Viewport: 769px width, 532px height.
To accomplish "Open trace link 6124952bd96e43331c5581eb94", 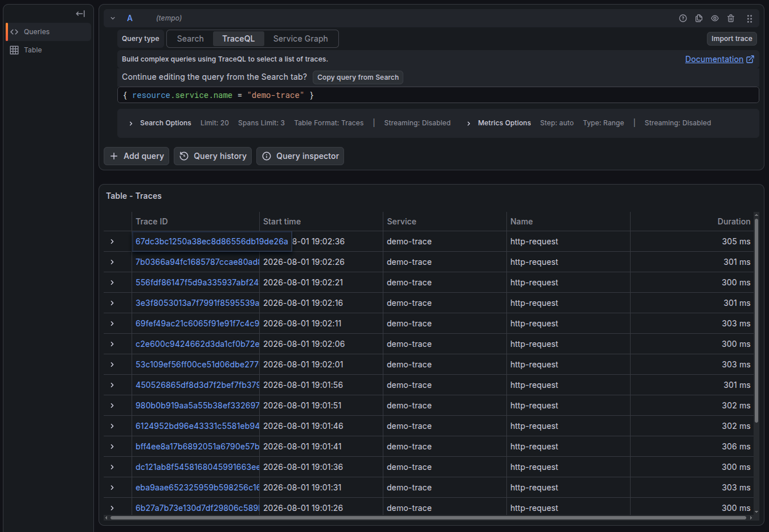I will (197, 426).
